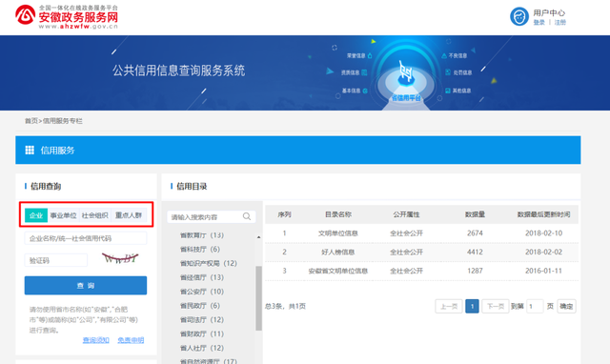
Task: Select 省财政厅 (11) in the catalog list
Action: (x=202, y=334)
